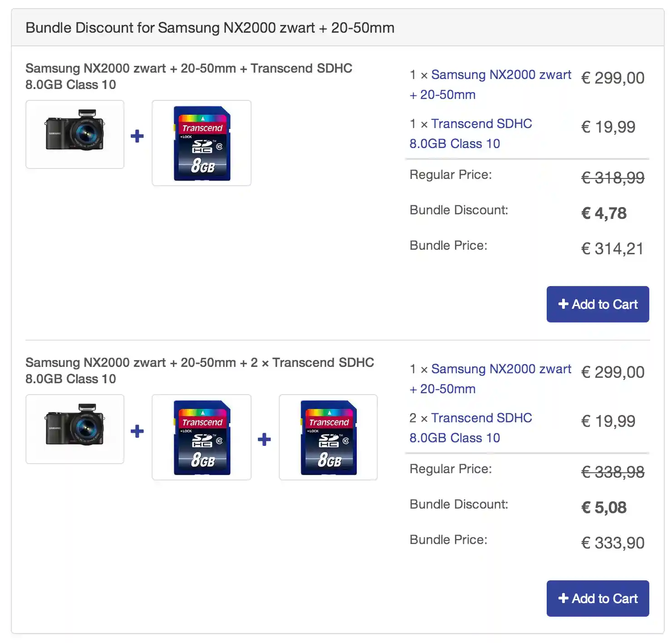Open Transcend SDHC 8.0GB link in first bundle
This screenshot has width=672, height=643.
point(481,124)
